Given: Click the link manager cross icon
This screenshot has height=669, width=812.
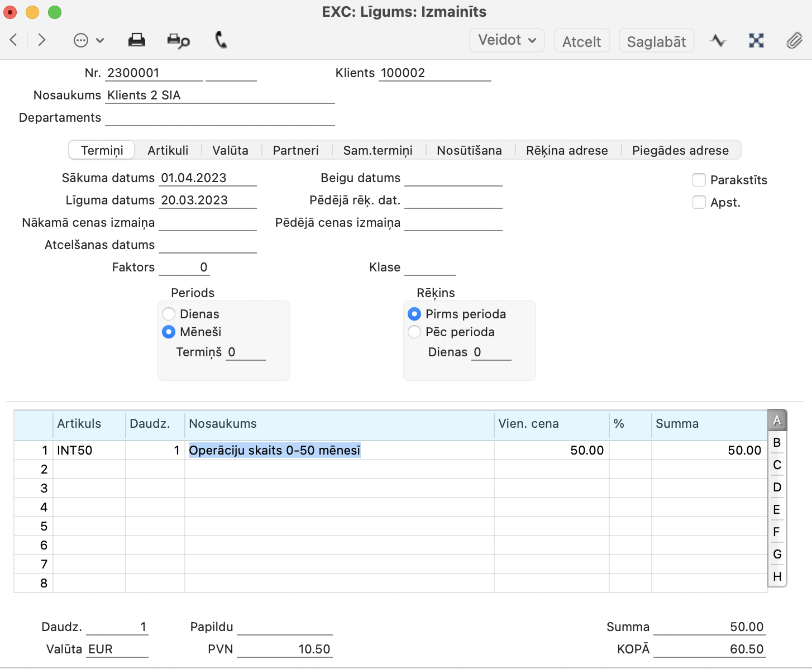Looking at the screenshot, I should tap(756, 41).
